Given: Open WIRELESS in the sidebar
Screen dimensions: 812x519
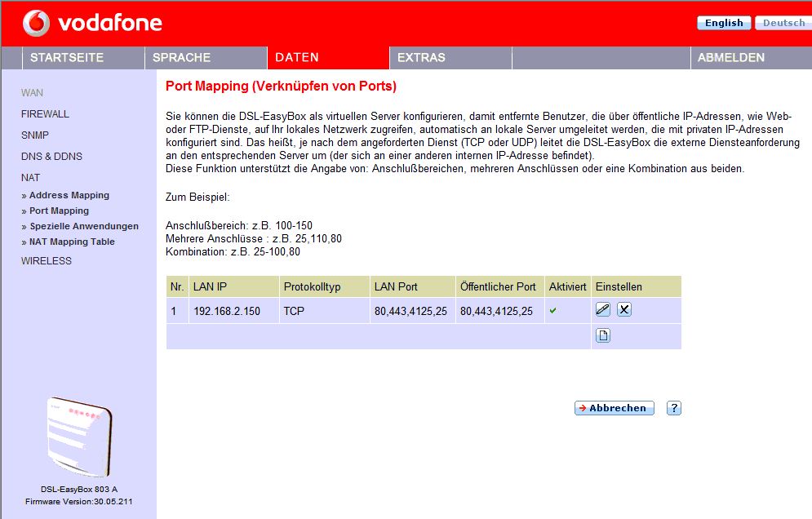Looking at the screenshot, I should (x=47, y=261).
